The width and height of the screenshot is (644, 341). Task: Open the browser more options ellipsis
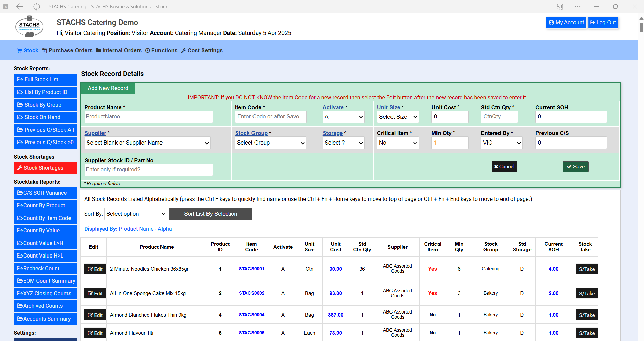click(578, 6)
